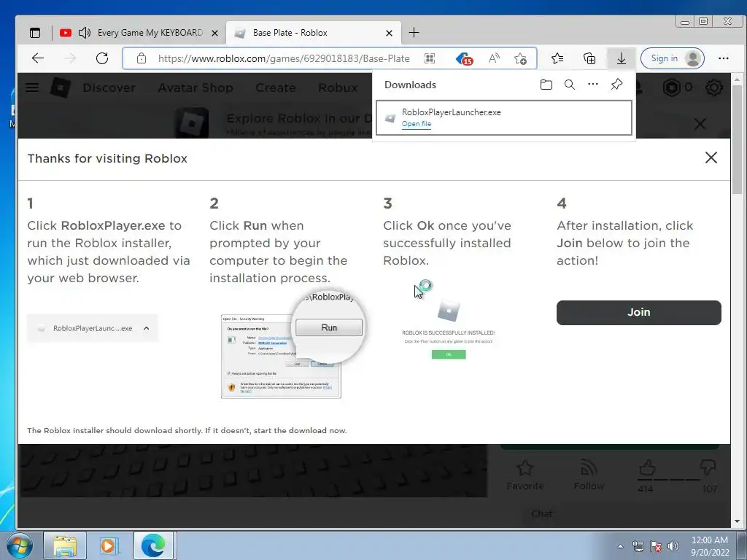Viewport: 747px width, 560px height.
Task: Open the tab actions menu icon
Action: (35, 33)
